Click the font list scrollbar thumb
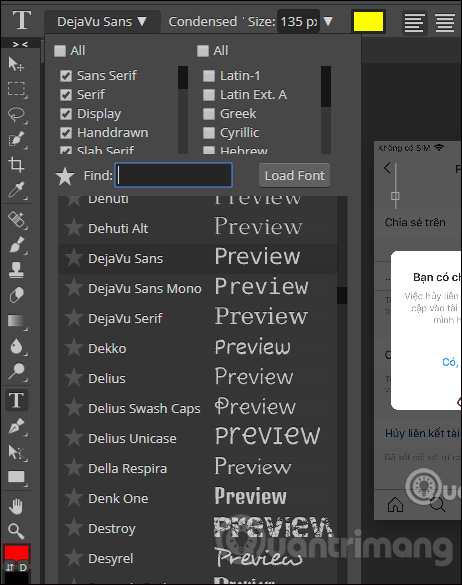 tap(341, 295)
